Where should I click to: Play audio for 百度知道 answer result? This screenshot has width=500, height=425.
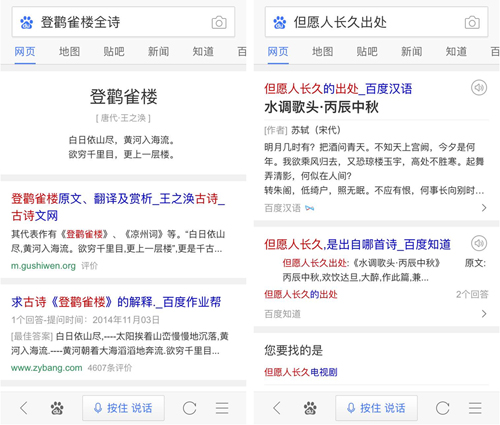pyautogui.click(x=479, y=243)
